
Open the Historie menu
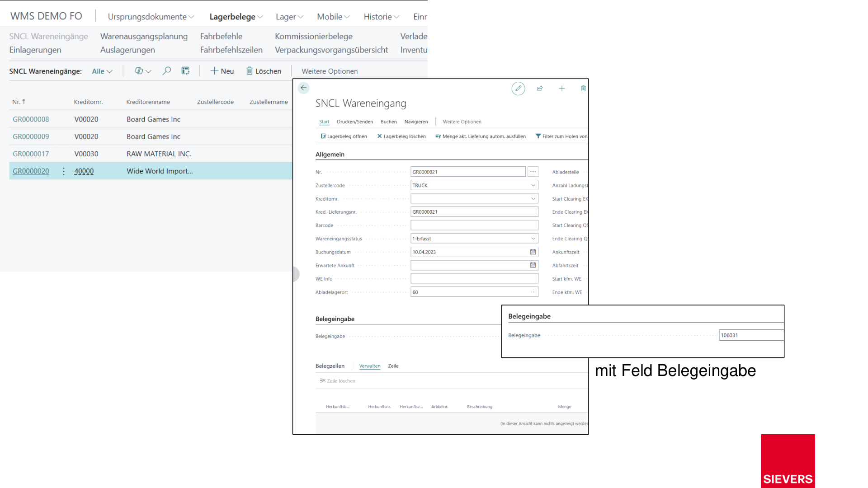[382, 17]
